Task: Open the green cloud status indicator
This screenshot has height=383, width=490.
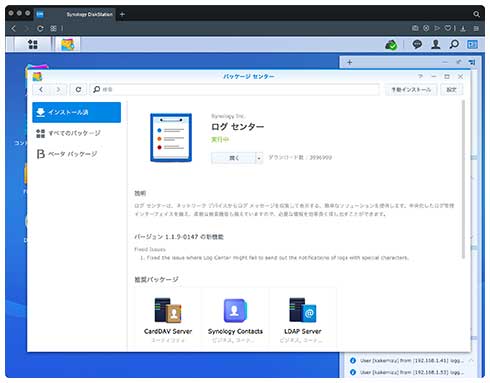Action: (391, 44)
